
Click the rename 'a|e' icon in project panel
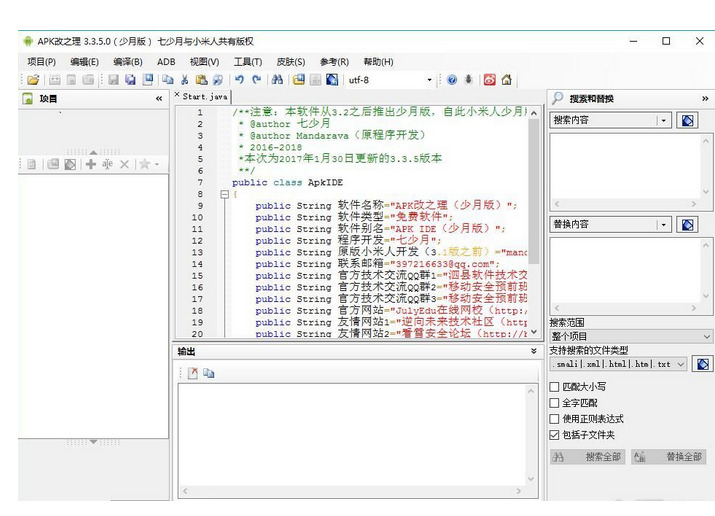(x=107, y=164)
